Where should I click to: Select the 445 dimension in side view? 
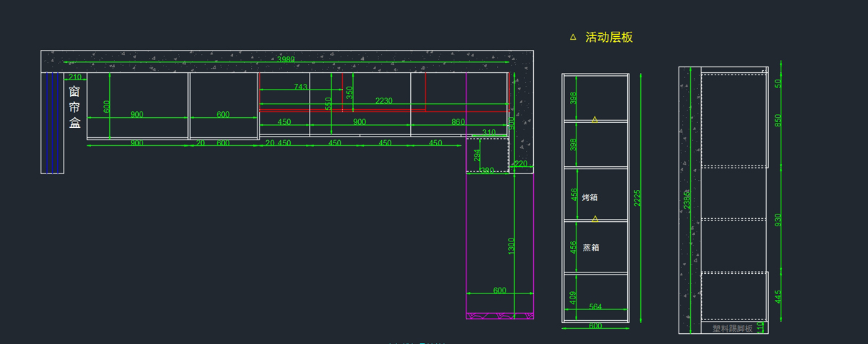coord(778,296)
